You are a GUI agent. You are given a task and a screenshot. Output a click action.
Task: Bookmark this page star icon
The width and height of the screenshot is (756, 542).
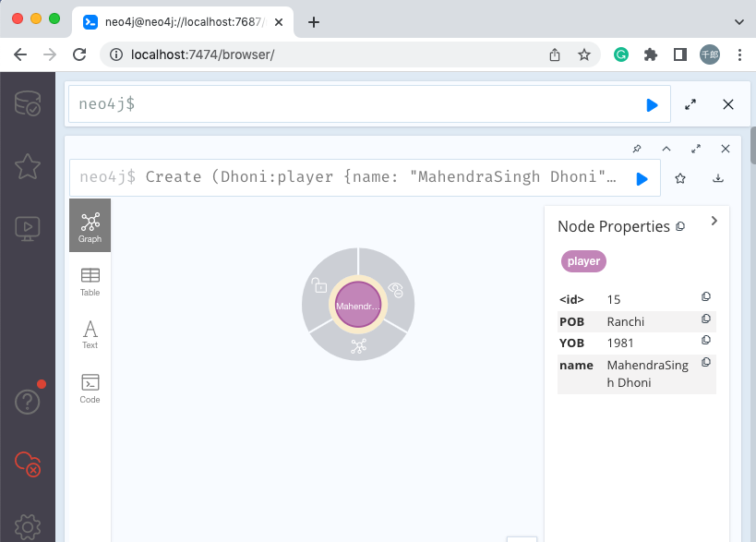tap(584, 54)
